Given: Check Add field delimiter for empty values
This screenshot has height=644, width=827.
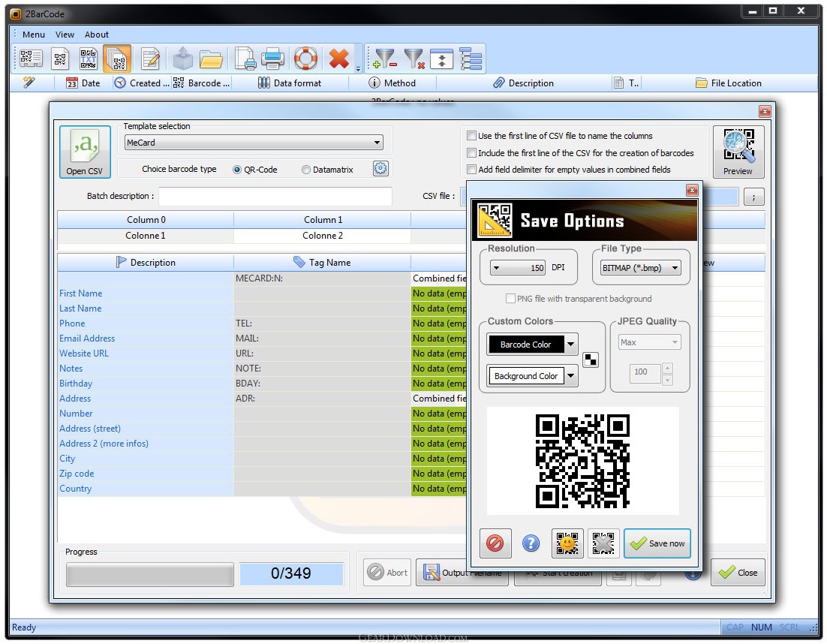Looking at the screenshot, I should pyautogui.click(x=471, y=170).
